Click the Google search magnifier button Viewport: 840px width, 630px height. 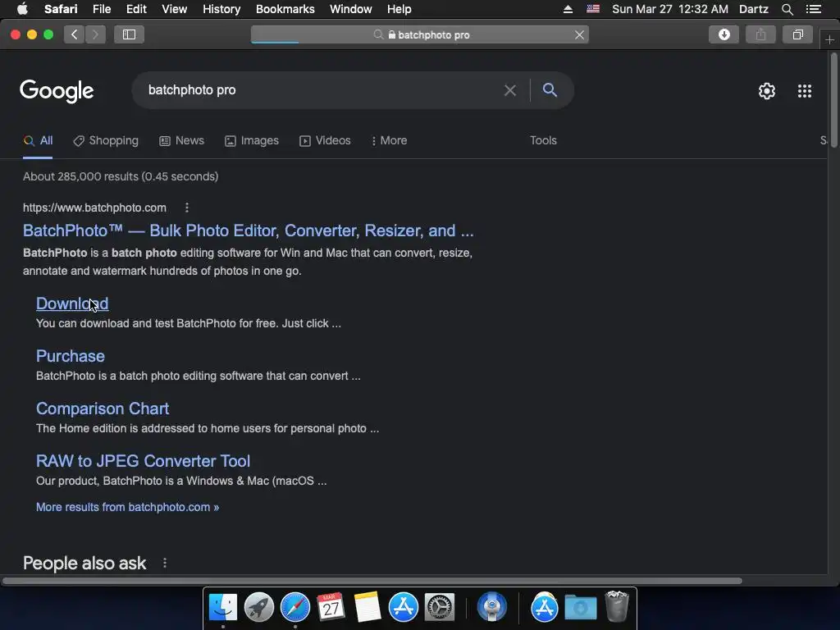click(x=550, y=90)
